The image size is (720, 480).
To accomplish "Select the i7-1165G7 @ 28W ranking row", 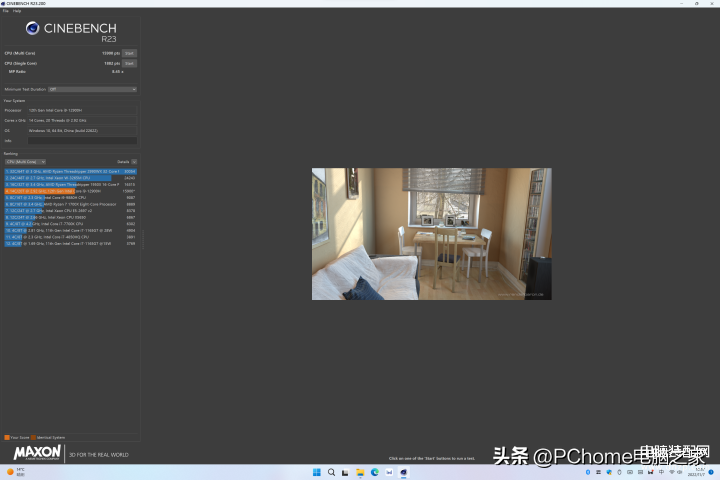I will 71,231.
